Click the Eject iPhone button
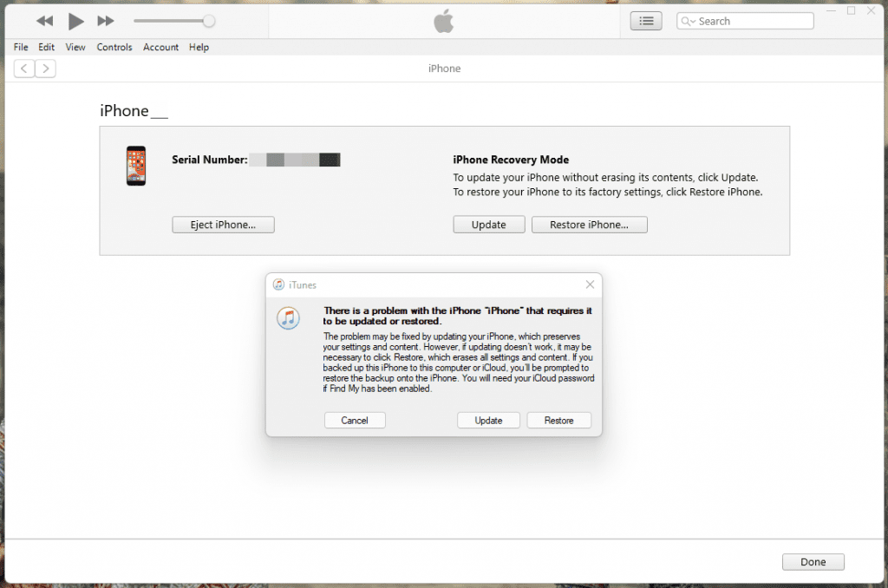Screen dimensions: 888x588 [223, 225]
